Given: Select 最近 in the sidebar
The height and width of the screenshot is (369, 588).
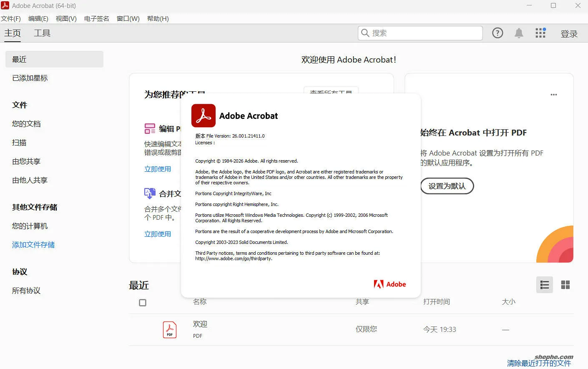Looking at the screenshot, I should (x=54, y=59).
